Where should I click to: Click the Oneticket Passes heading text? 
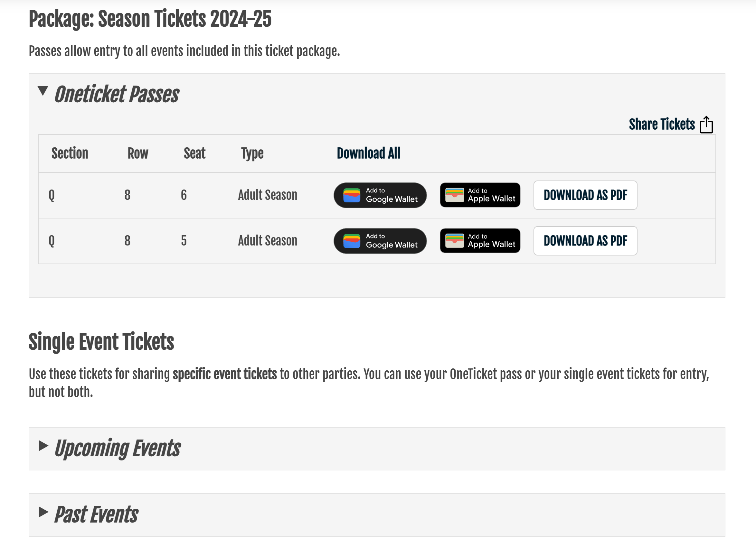117,94
